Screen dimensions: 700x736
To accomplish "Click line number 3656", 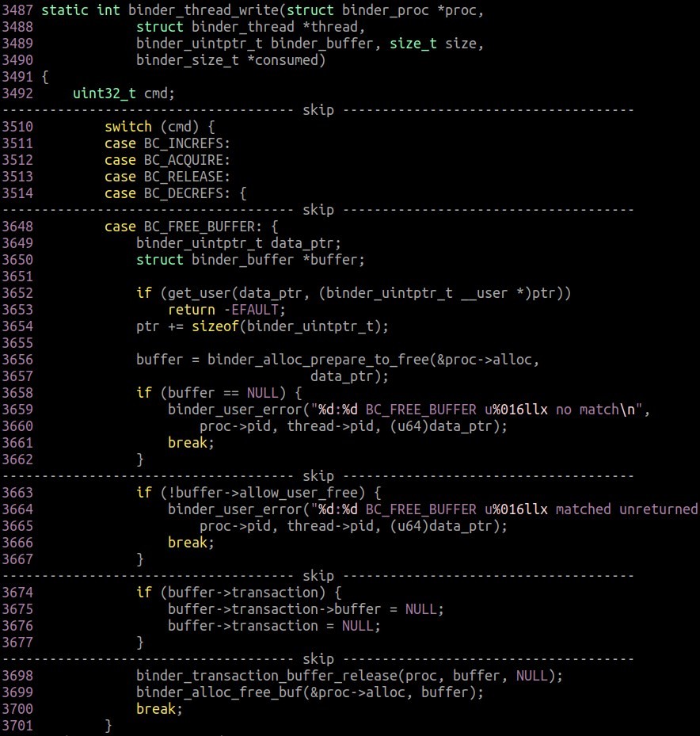I will click(17, 360).
